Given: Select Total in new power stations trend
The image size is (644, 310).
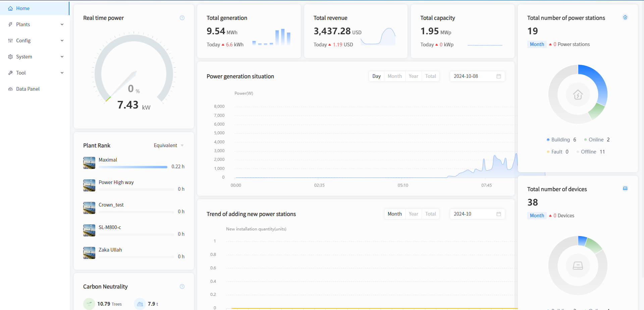Looking at the screenshot, I should [x=430, y=214].
